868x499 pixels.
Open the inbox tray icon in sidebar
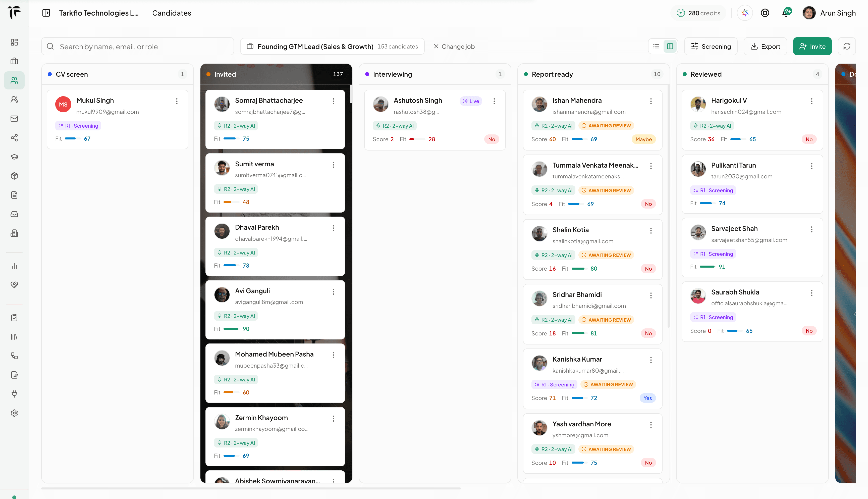coord(14,214)
